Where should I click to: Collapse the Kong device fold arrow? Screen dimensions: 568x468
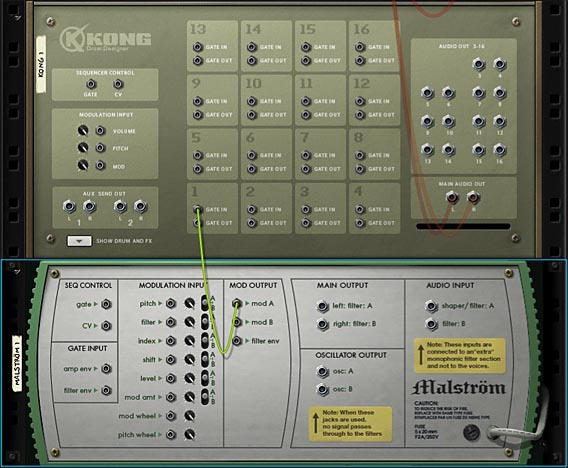point(17,18)
